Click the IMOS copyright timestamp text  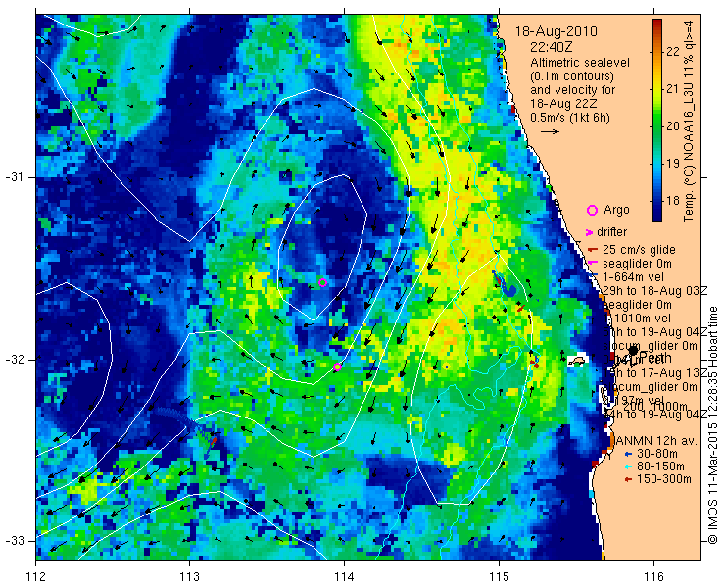(x=712, y=424)
